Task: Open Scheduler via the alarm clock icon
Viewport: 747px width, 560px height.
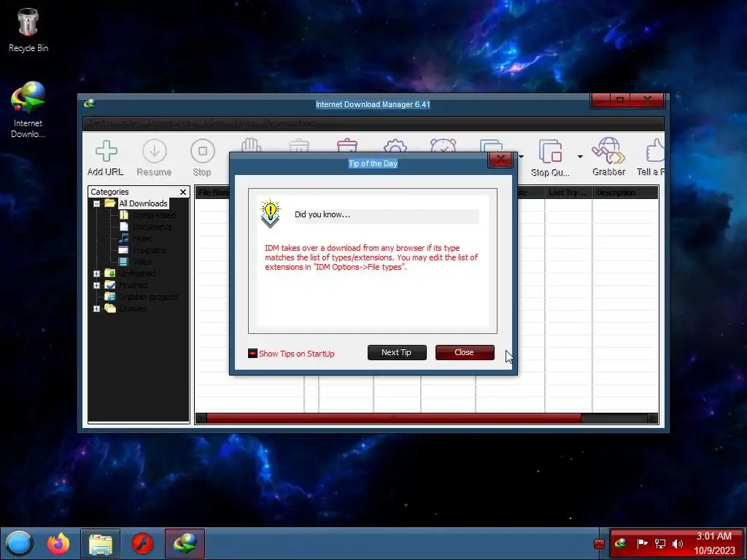Action: (443, 145)
